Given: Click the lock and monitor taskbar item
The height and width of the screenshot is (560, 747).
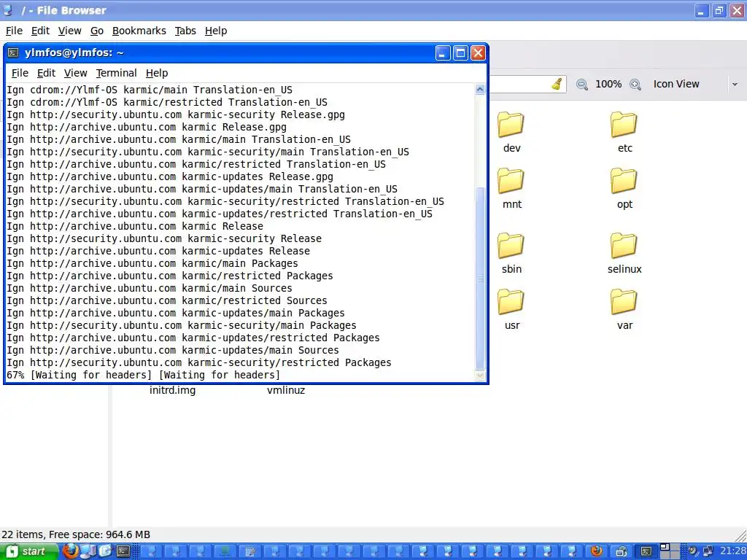Looking at the screenshot, I should 622,551.
